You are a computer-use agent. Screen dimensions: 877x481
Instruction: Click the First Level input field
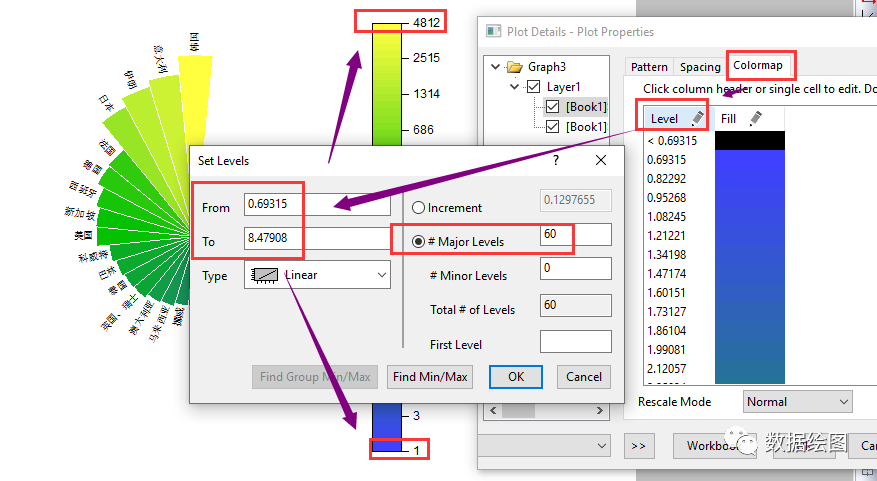click(576, 341)
